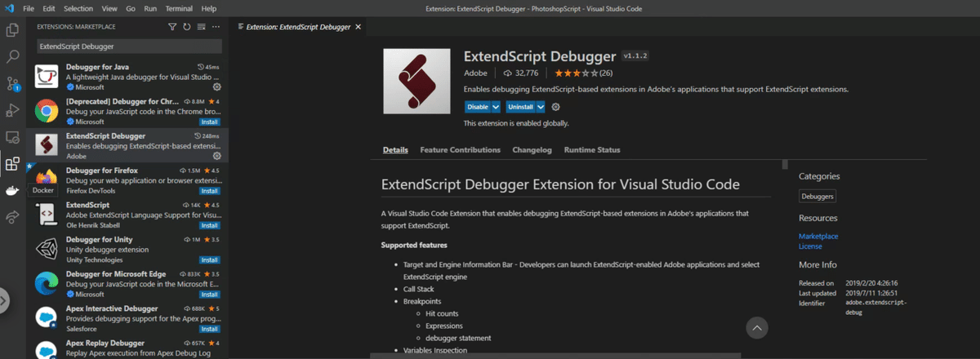The height and width of the screenshot is (359, 980).
Task: Click the Microsoft Edge debugger icon
Action: [x=46, y=282]
